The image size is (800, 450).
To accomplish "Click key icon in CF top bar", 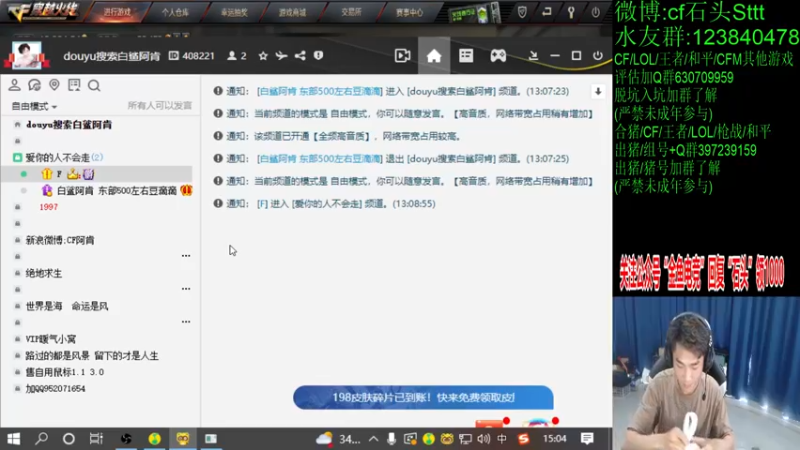I will tap(571, 12).
